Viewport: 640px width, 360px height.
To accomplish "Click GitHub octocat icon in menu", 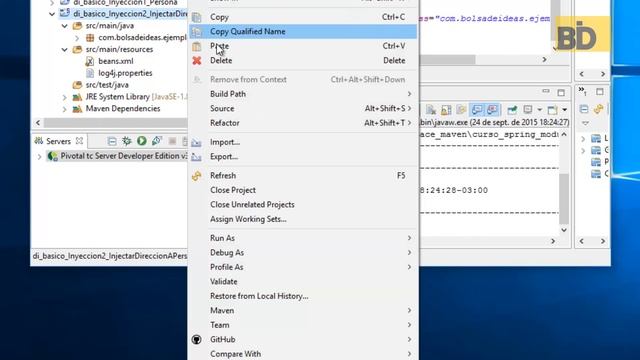I will (197, 340).
